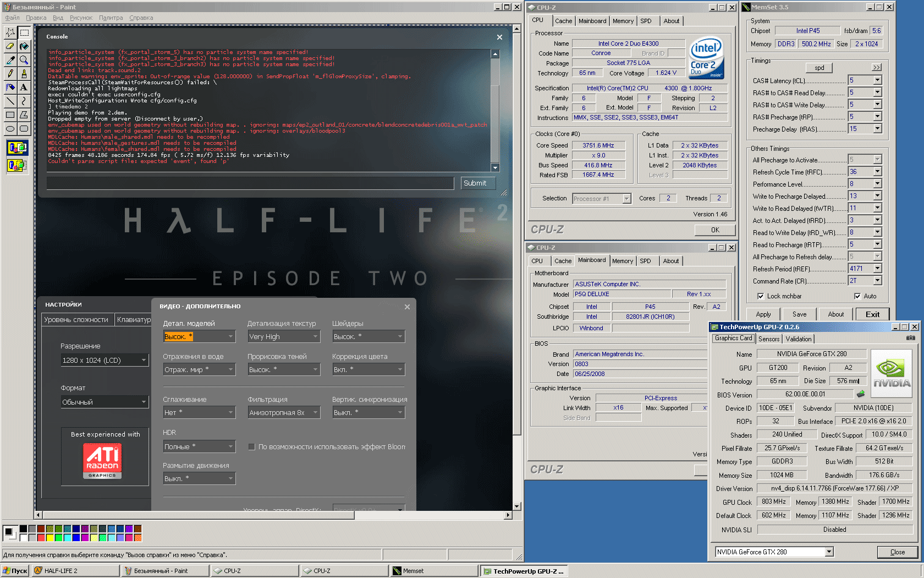The height and width of the screenshot is (578, 924).
Task: Select the Eraser tool in Paint
Action: 10,46
